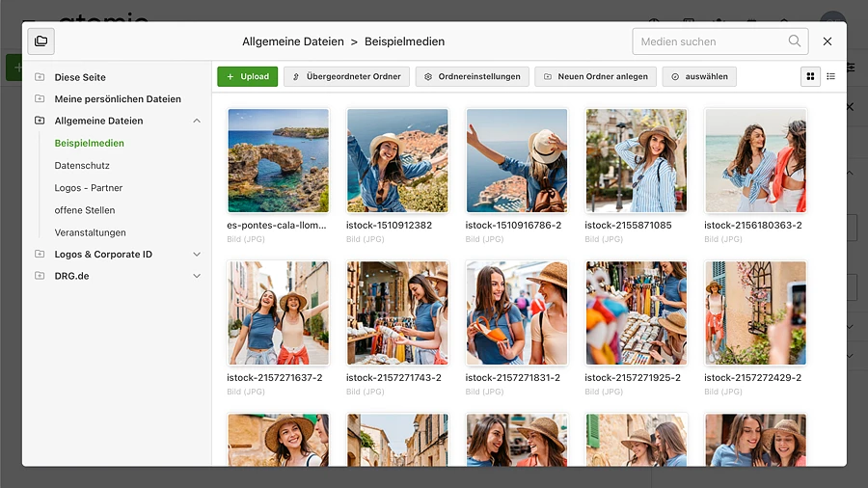Switch to list view
868x488 pixels.
(x=830, y=76)
